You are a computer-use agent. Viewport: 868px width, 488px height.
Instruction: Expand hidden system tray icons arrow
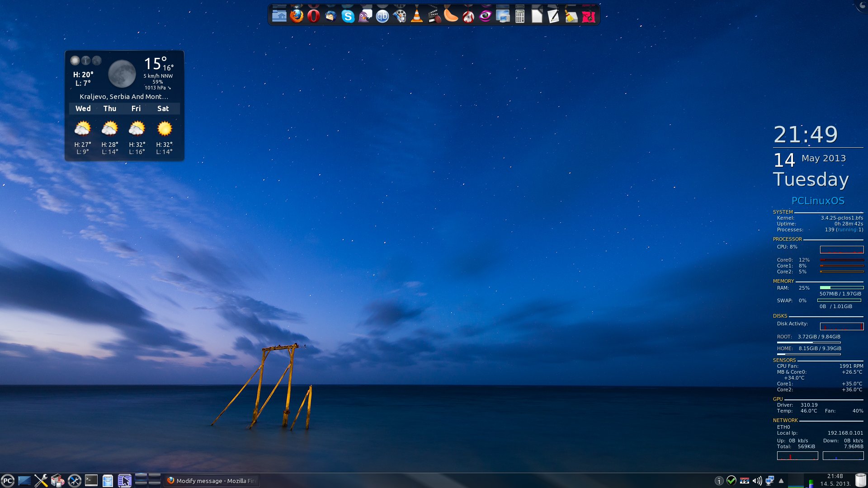coord(781,481)
